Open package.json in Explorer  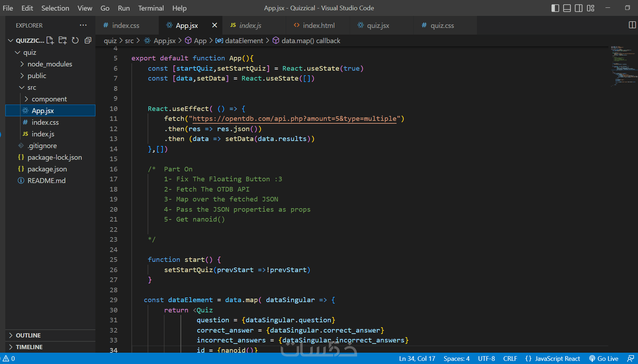(x=50, y=169)
